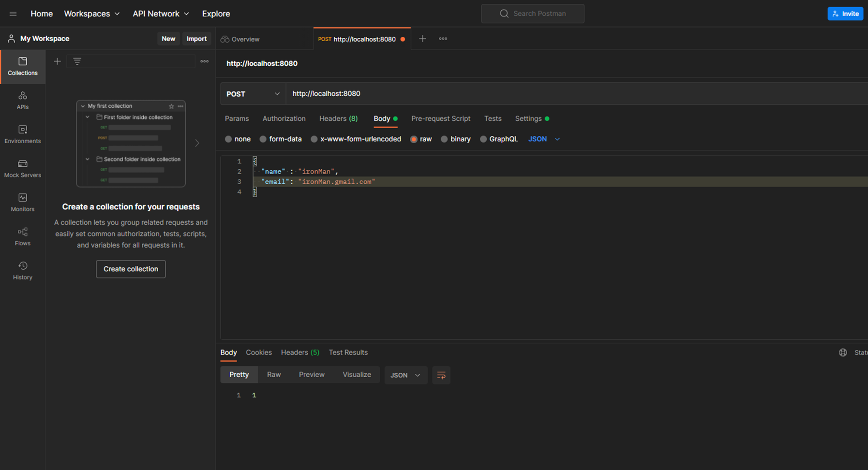Click right arrow next to collection illustration
The image size is (868, 470).
(x=197, y=143)
